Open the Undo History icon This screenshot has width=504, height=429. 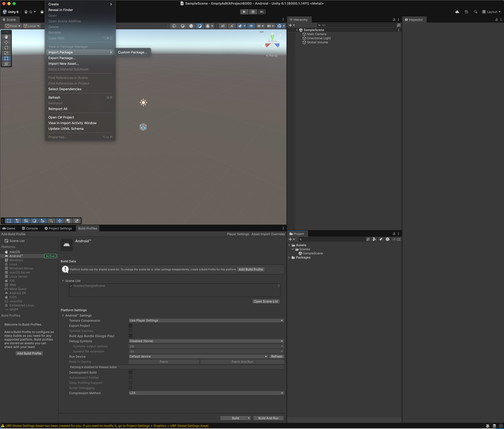466,12
